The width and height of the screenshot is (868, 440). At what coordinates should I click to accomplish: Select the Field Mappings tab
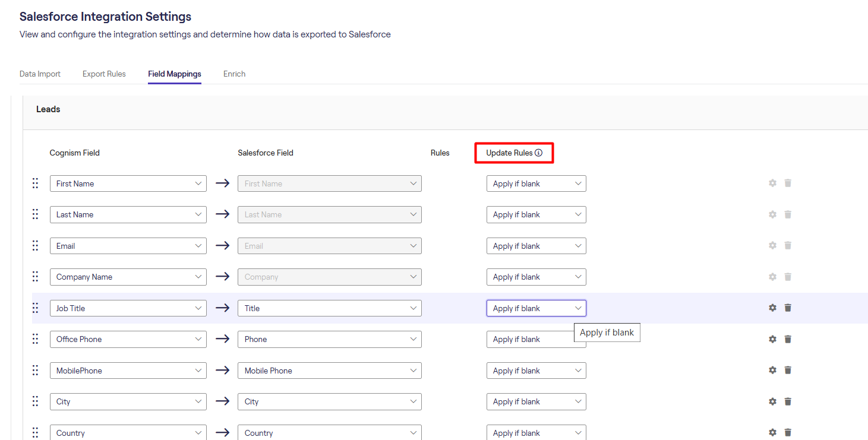(x=175, y=74)
